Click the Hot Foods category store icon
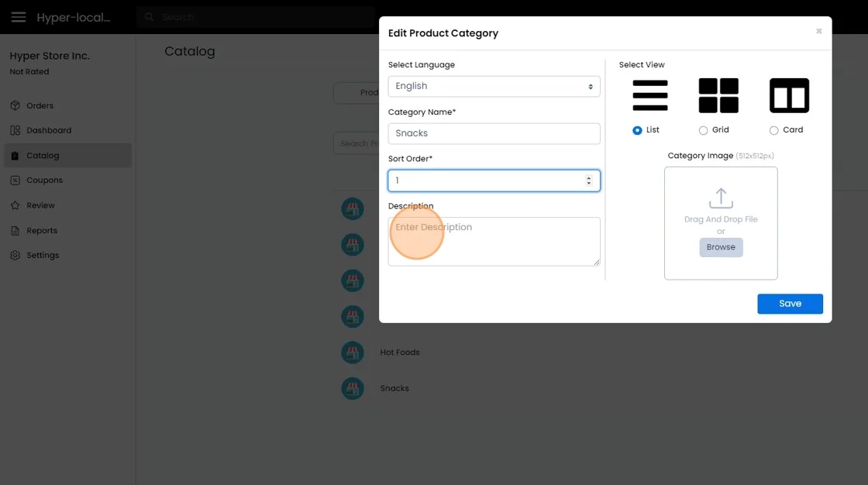The height and width of the screenshot is (485, 868). [353, 353]
